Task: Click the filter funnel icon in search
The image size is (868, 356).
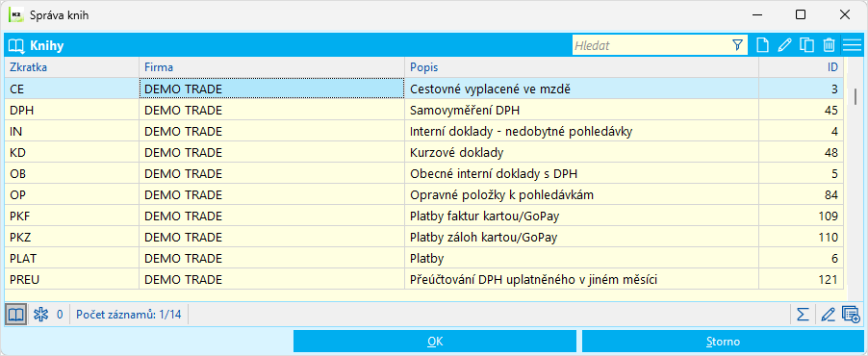Action: point(737,45)
